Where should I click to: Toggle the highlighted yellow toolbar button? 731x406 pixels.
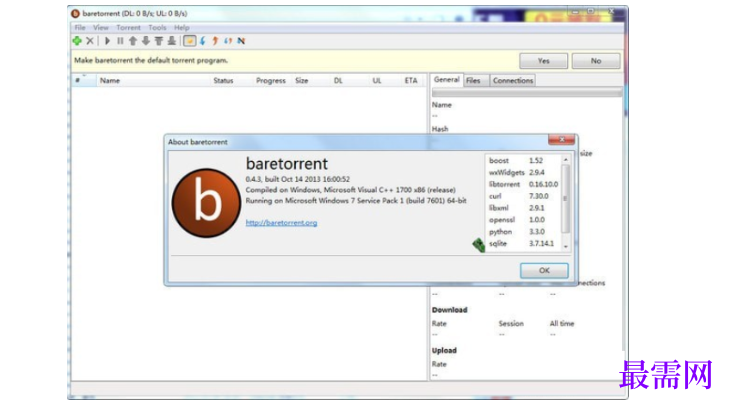click(189, 41)
